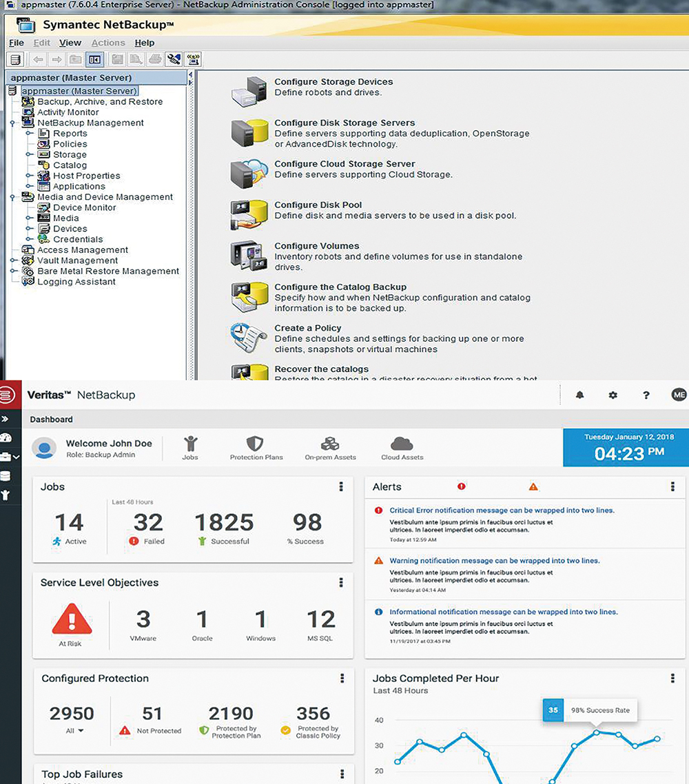Open the Configure the Catalog Backup link
Viewport: 689px width, 784px height.
point(340,287)
